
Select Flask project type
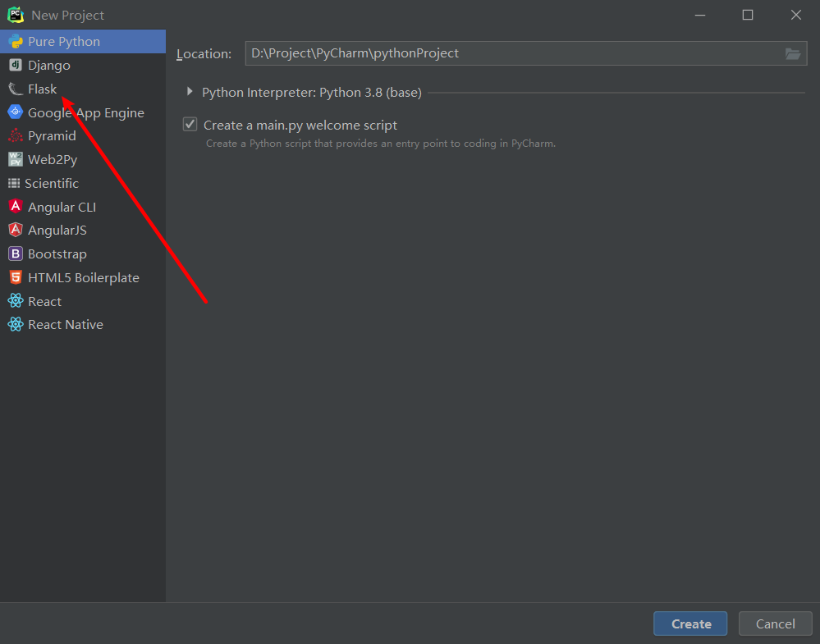coord(83,89)
